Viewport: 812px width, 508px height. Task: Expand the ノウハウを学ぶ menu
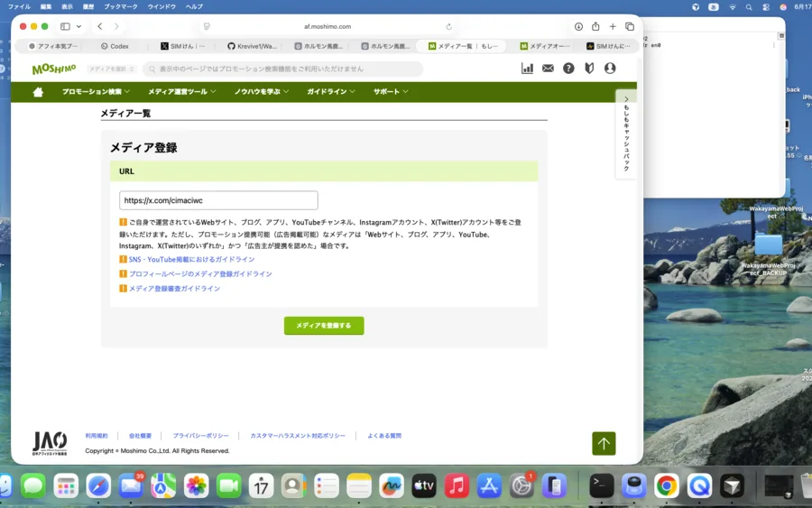(262, 92)
